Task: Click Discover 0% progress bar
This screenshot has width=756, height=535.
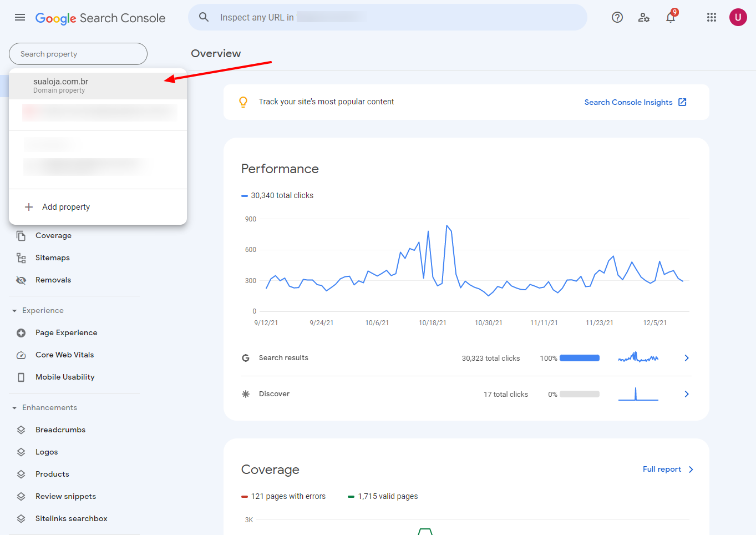Action: [x=580, y=394]
